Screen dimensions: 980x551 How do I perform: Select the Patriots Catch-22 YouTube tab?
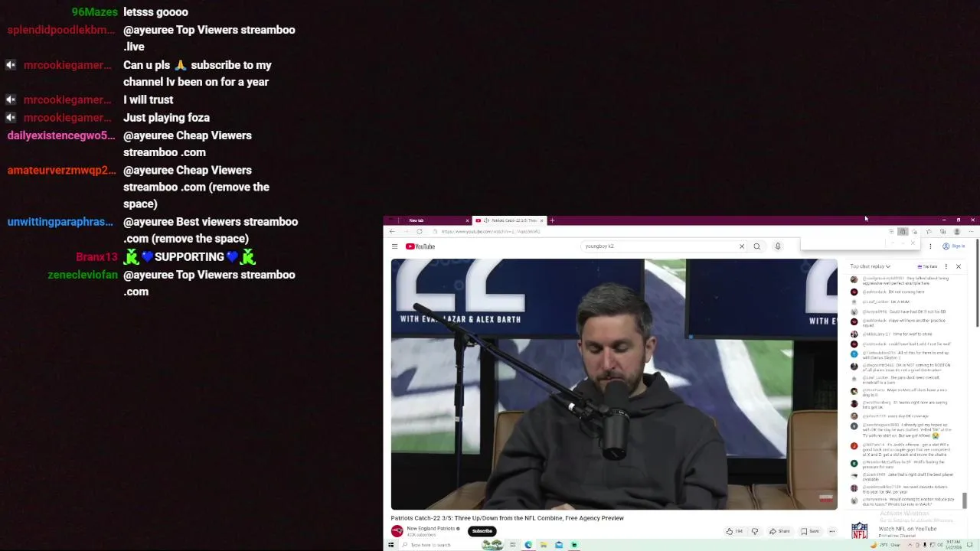(x=508, y=220)
